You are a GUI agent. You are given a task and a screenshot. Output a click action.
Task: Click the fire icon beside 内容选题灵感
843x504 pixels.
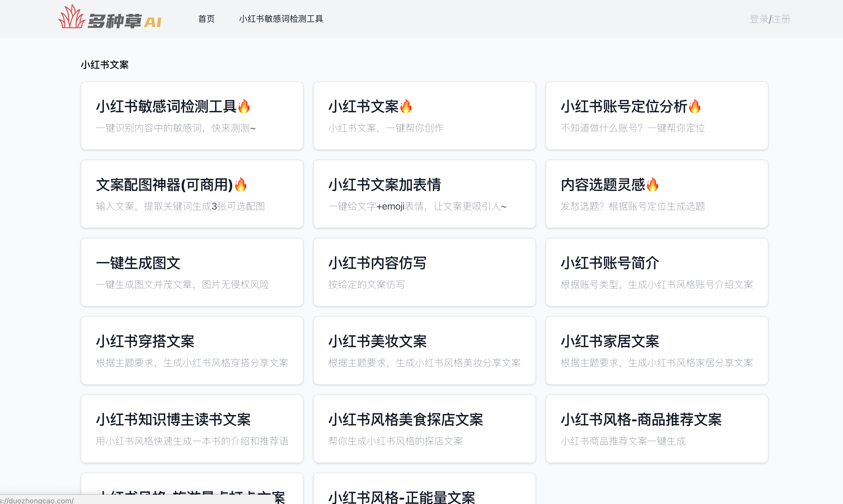pyautogui.click(x=652, y=185)
